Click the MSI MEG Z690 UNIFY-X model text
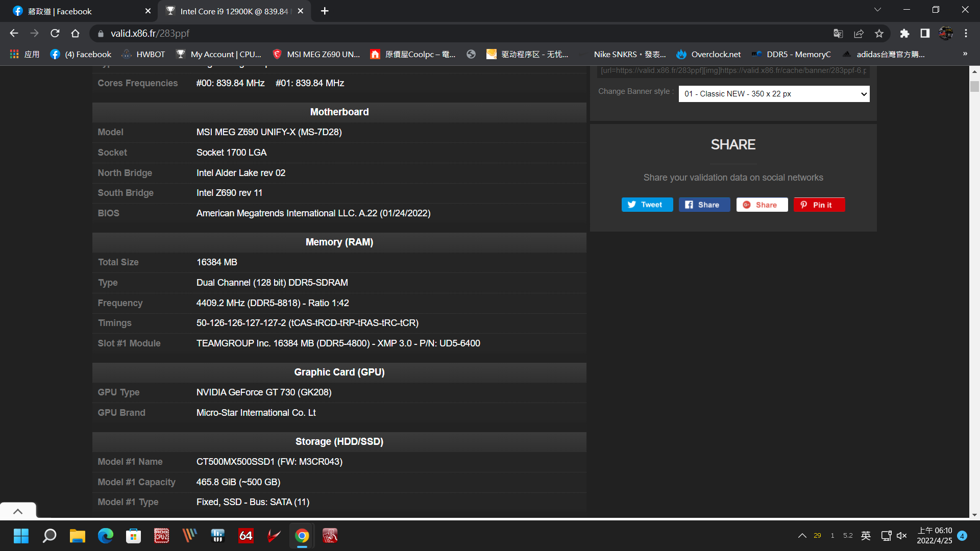This screenshot has width=980, height=551. 269,132
